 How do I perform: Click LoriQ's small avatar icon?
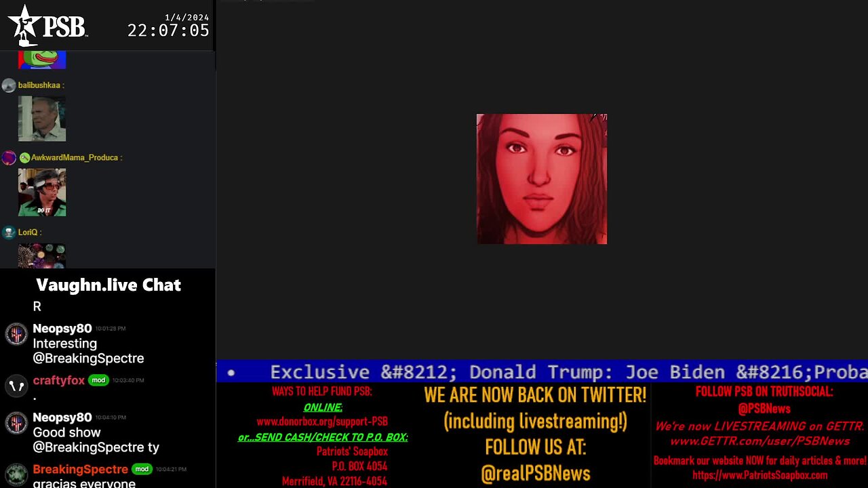(9, 232)
